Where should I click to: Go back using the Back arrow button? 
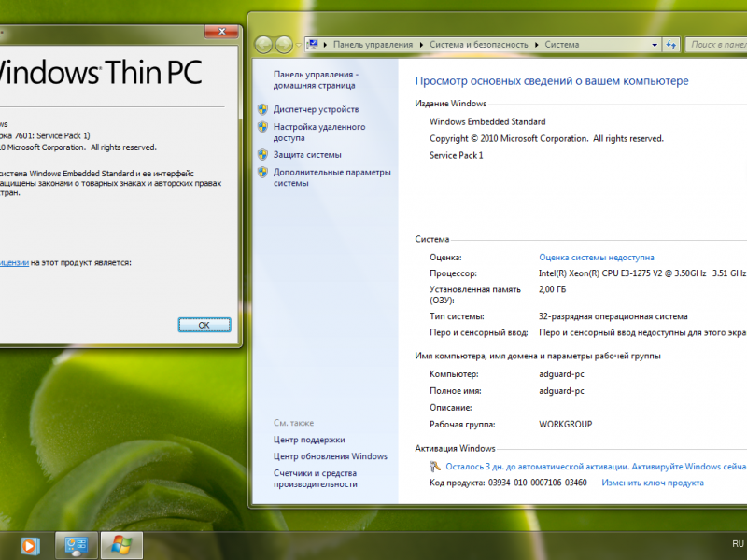coord(263,45)
